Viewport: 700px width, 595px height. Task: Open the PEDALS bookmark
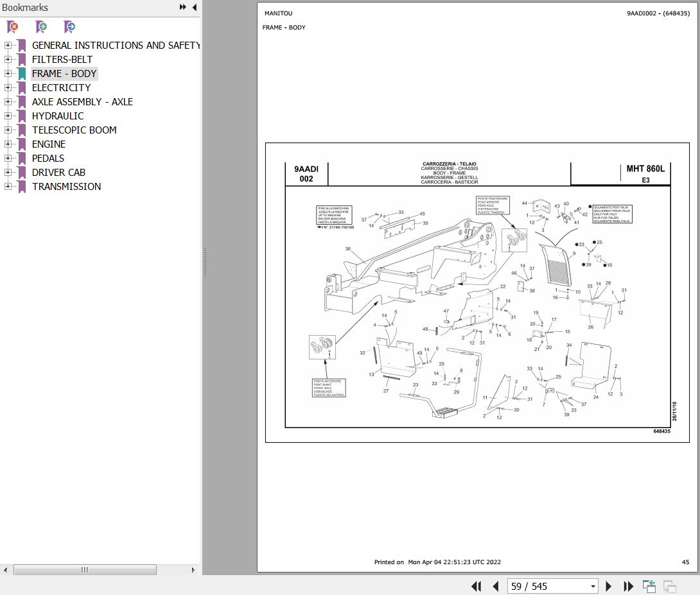(48, 159)
